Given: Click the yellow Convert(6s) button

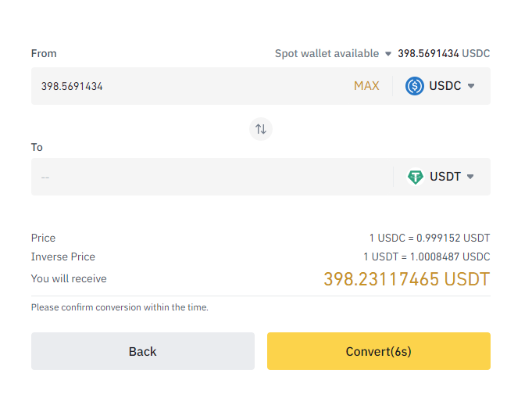Looking at the screenshot, I should (379, 351).
